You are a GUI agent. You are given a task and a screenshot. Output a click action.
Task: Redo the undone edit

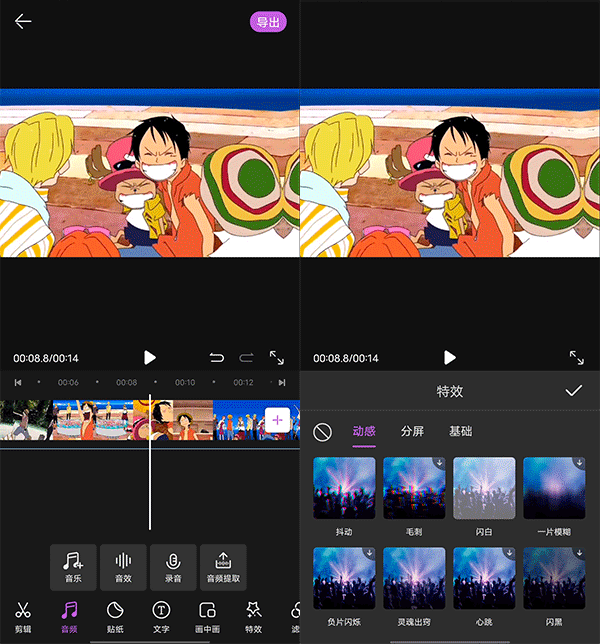[x=246, y=357]
